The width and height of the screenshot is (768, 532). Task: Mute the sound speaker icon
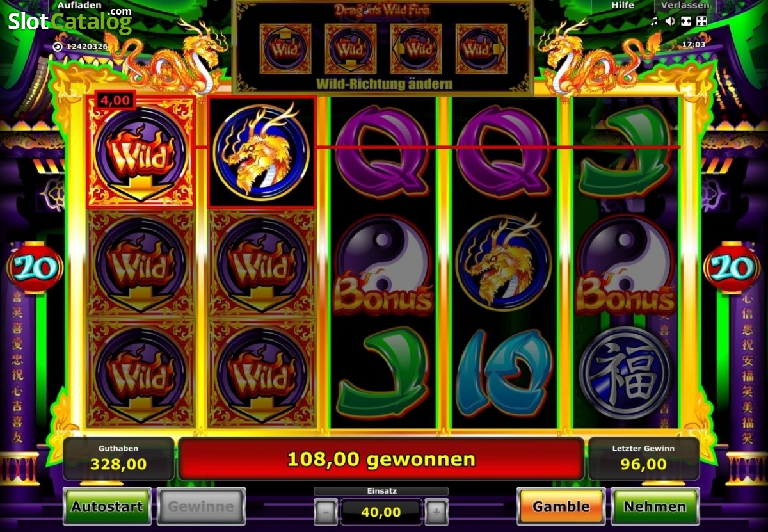(670, 21)
